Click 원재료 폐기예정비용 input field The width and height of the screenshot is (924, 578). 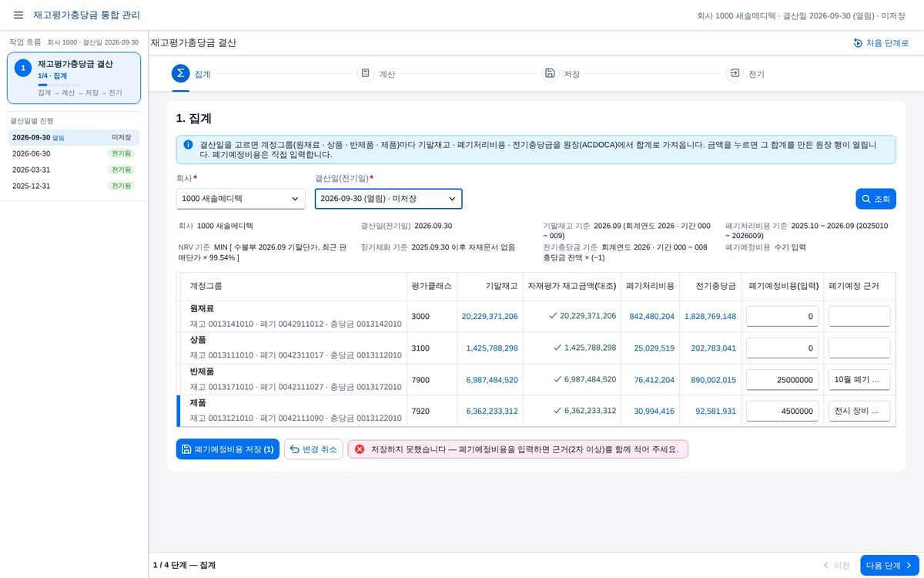point(782,316)
